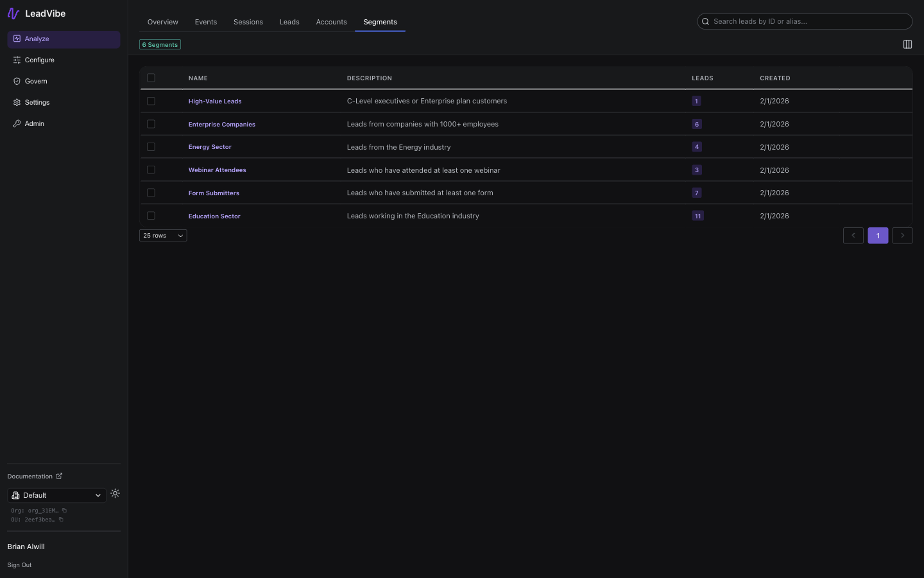Click the lead search input field
The height and width of the screenshot is (578, 924).
tap(805, 21)
